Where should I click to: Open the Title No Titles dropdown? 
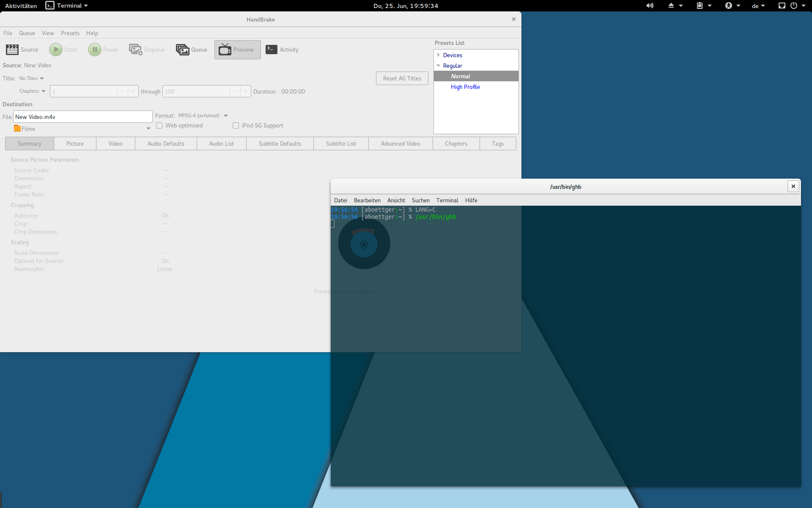pos(32,78)
